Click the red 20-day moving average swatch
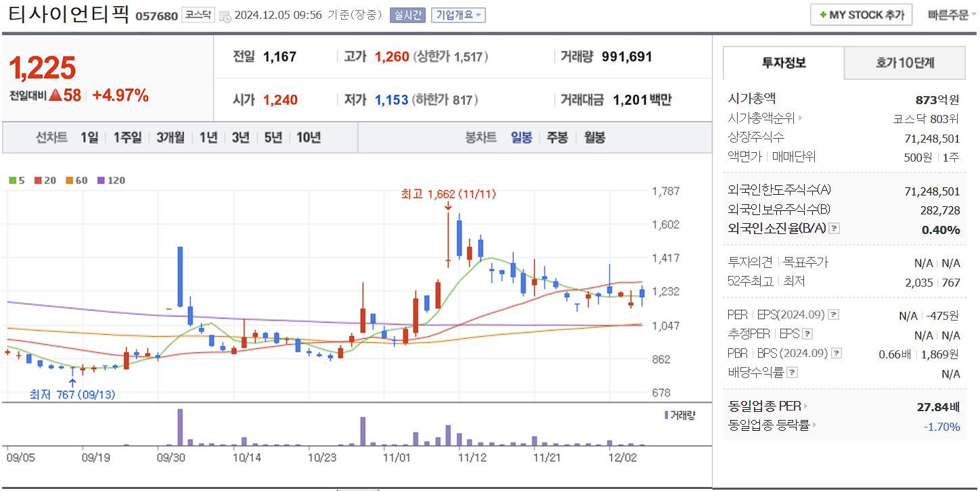Image resolution: width=980 pixels, height=491 pixels. [x=37, y=181]
